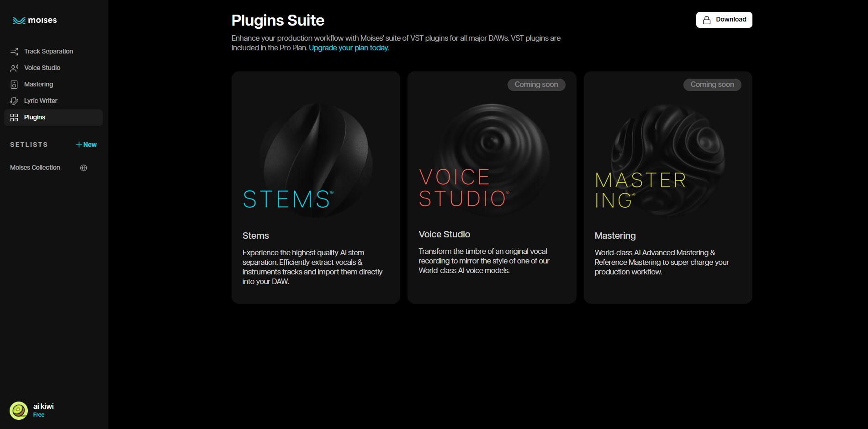The height and width of the screenshot is (429, 868).
Task: Click the description starting 'World-class AI Advanced Mastering'
Action: pos(662,262)
